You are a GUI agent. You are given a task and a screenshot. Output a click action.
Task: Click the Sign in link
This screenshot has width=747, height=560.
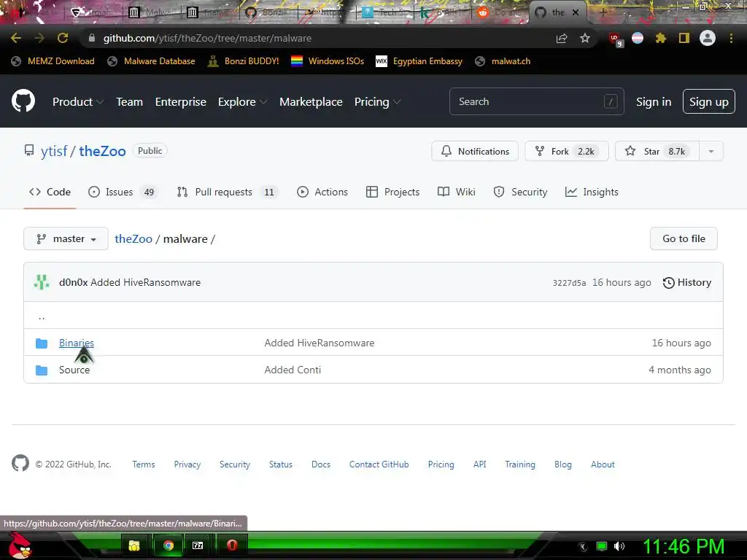tap(654, 102)
